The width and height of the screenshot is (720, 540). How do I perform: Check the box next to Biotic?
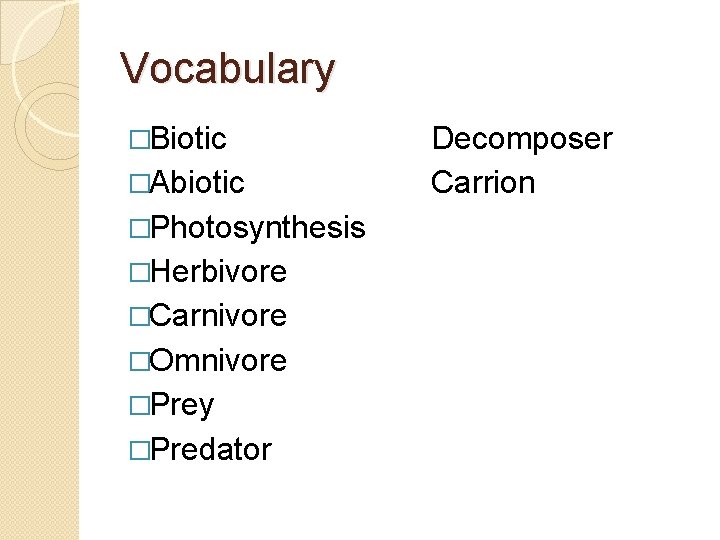(140, 140)
